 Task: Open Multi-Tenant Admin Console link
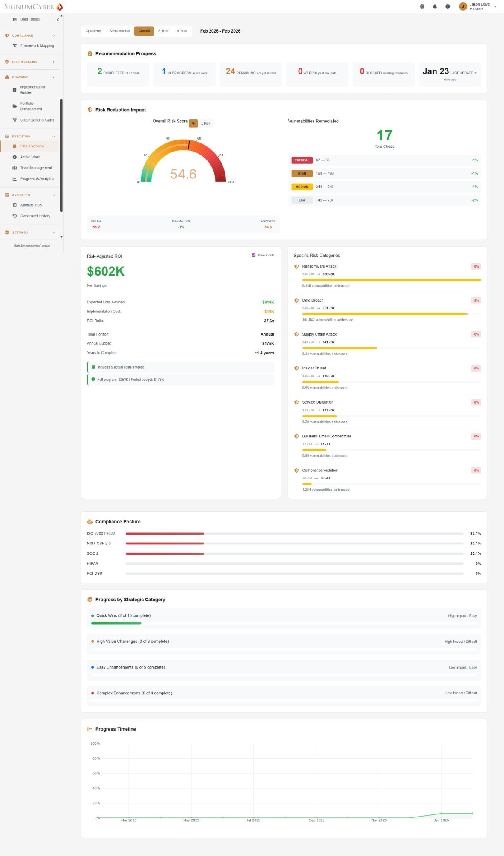[x=32, y=246]
